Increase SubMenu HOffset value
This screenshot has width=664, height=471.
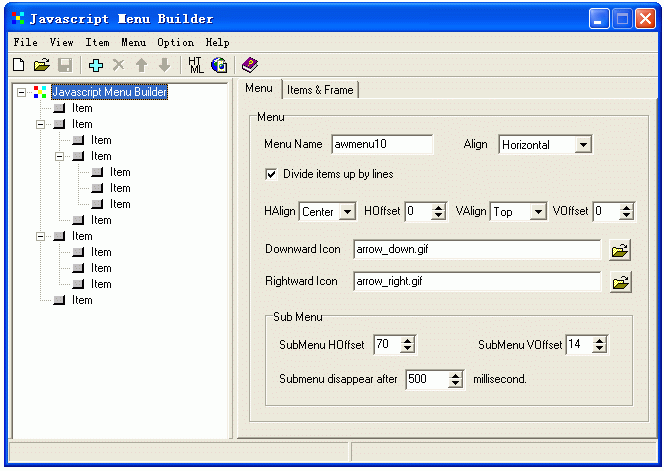(407, 341)
